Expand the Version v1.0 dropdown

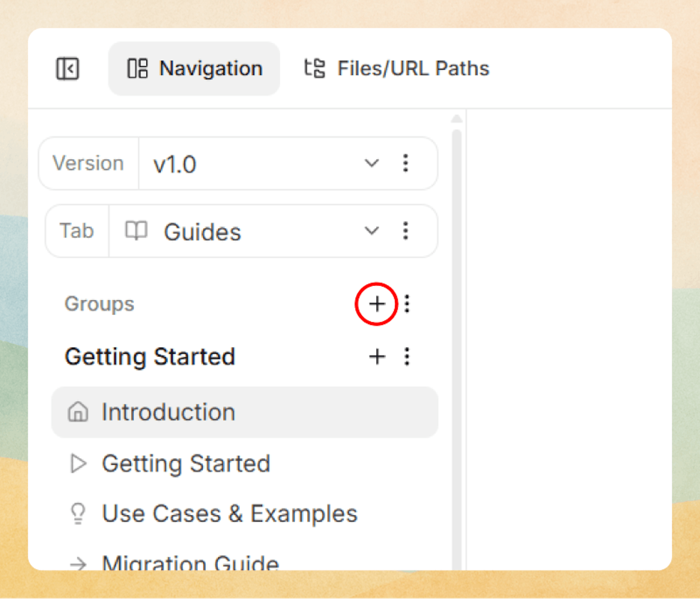coord(372,163)
